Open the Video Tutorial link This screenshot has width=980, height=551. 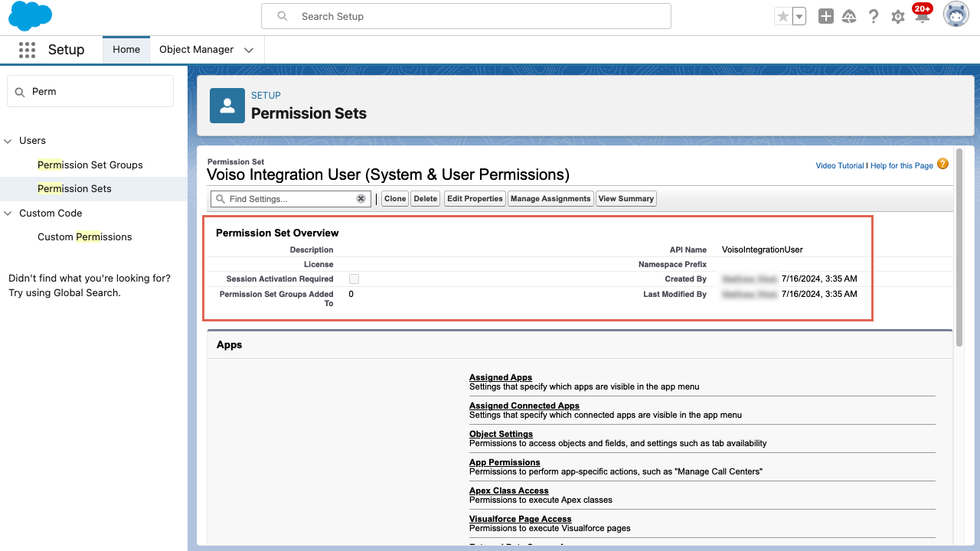click(840, 165)
